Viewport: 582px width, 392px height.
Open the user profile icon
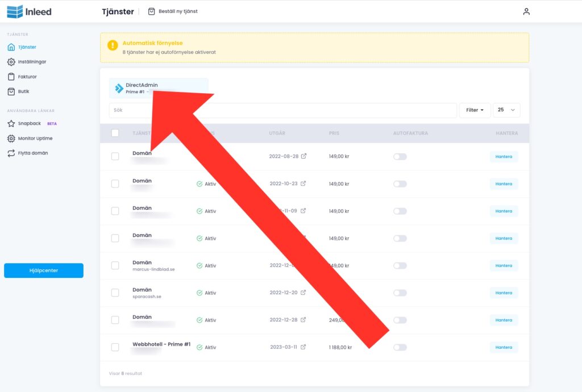[x=526, y=11]
